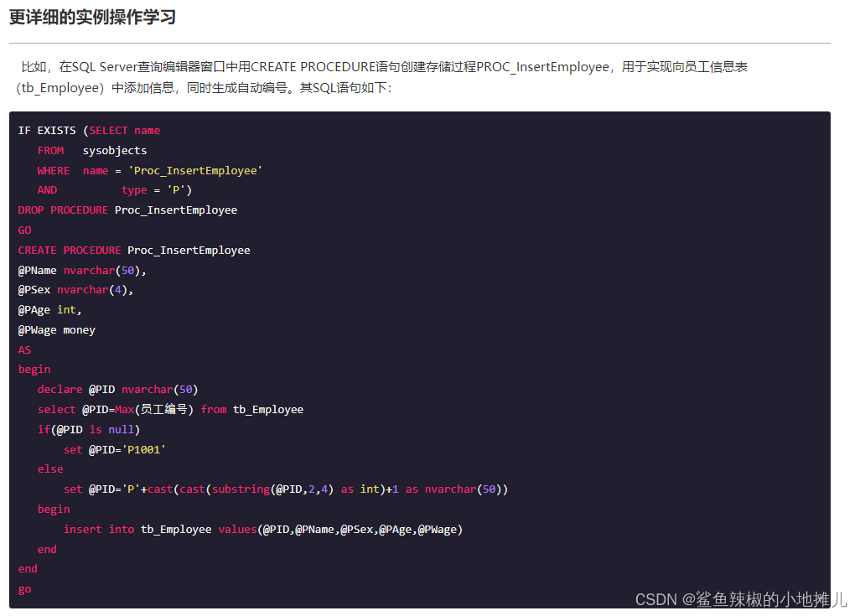Click the WHERE name = 'Proc_InsertEmployee' line

pos(150,171)
